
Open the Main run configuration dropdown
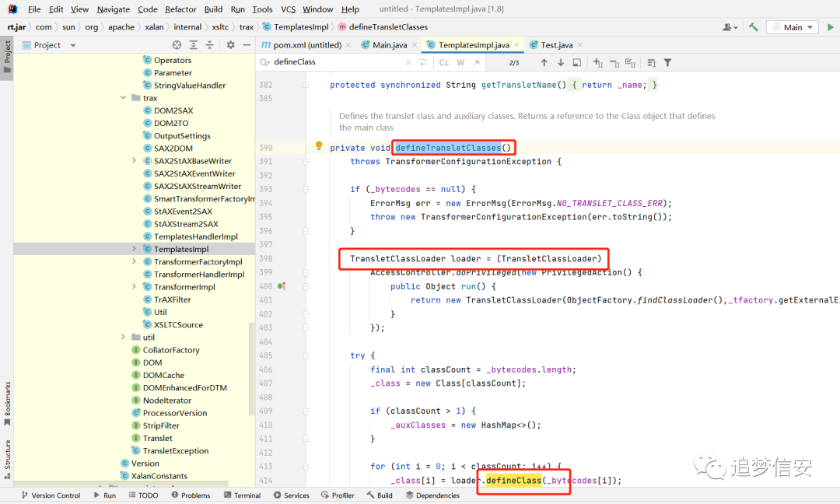[793, 27]
